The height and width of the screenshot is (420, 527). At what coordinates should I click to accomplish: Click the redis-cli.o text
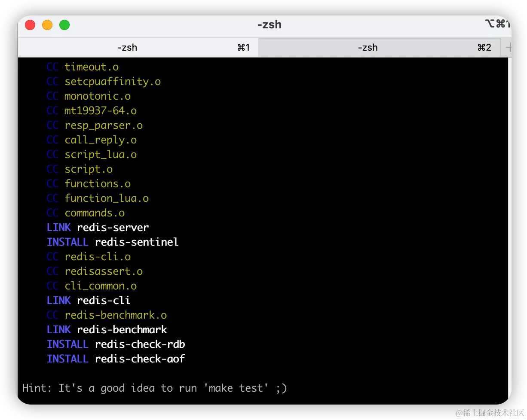(98, 257)
